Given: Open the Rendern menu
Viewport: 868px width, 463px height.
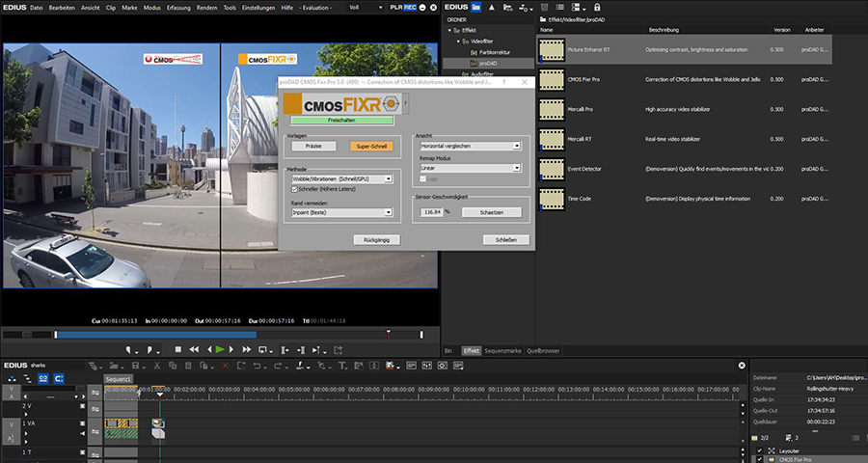Looking at the screenshot, I should [203, 7].
